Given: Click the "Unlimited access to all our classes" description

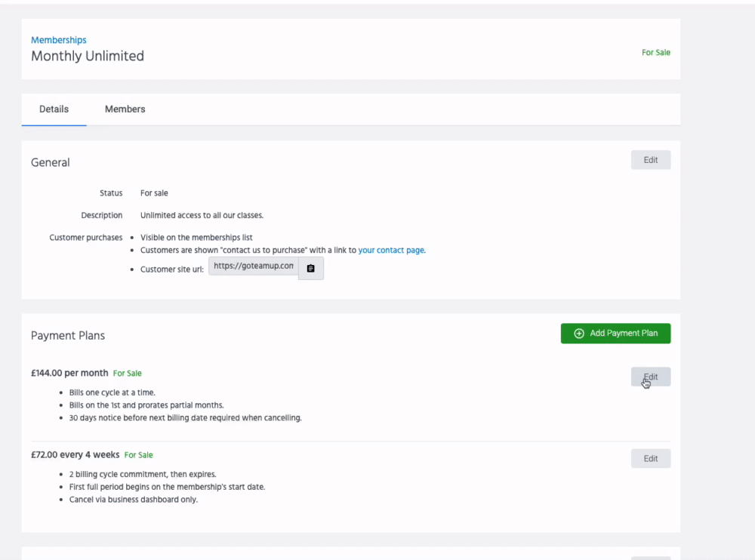Looking at the screenshot, I should tap(202, 215).
